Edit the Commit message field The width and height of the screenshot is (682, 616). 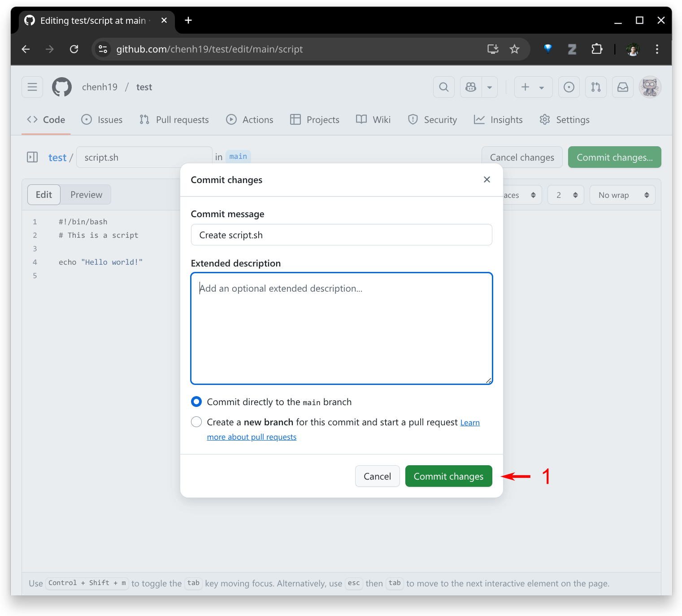point(342,235)
